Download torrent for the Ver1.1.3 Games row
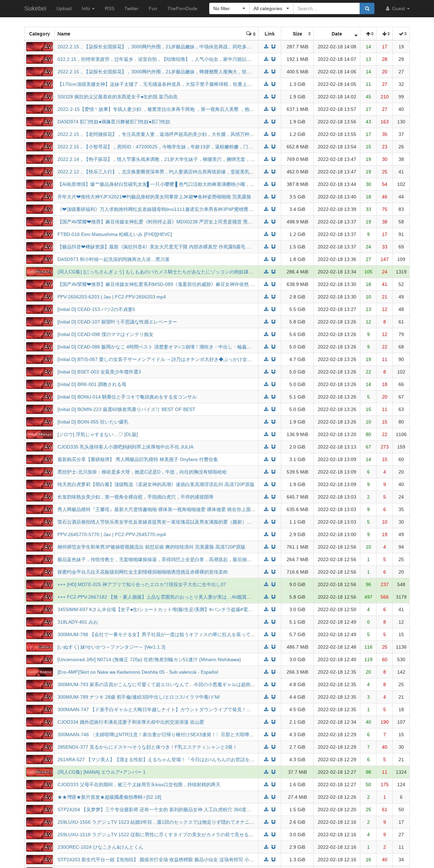The height and width of the screenshot is (868, 434). click(266, 647)
